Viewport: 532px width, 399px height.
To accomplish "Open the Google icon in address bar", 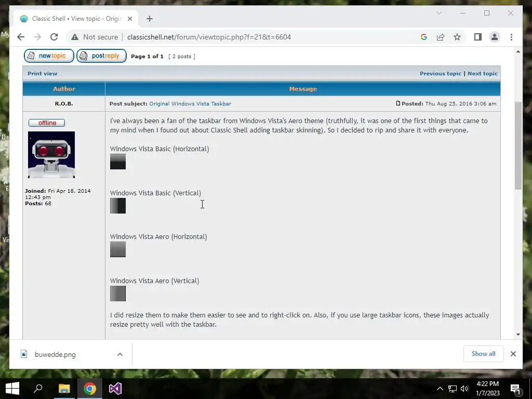I will pyautogui.click(x=424, y=37).
